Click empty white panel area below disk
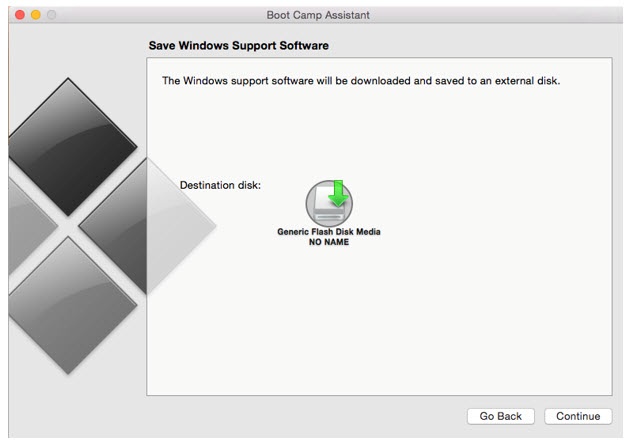Image resolution: width=631 pixels, height=446 pixels. 380,320
